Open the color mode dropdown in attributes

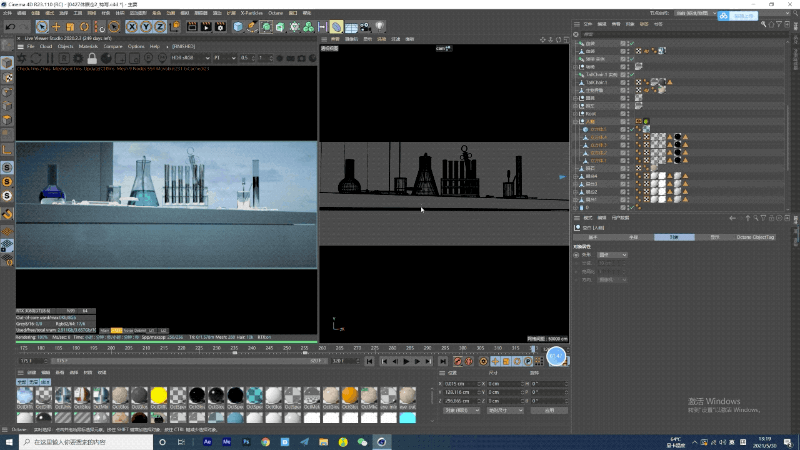tap(612, 255)
